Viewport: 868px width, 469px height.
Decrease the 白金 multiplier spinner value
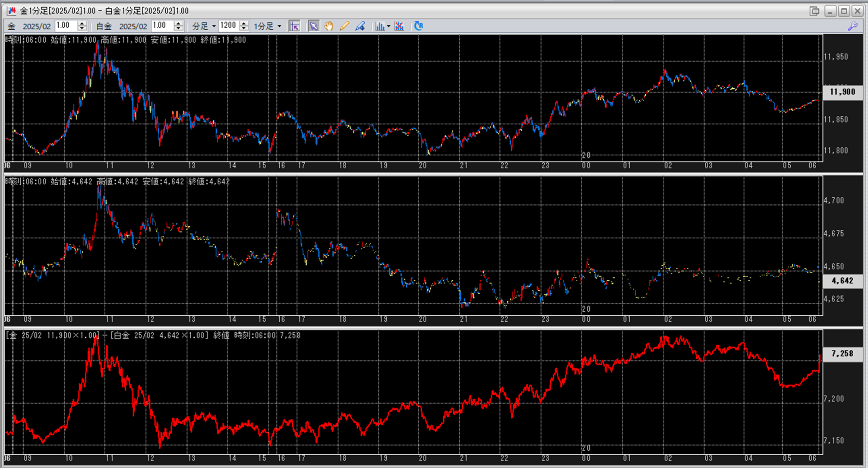[x=178, y=29]
